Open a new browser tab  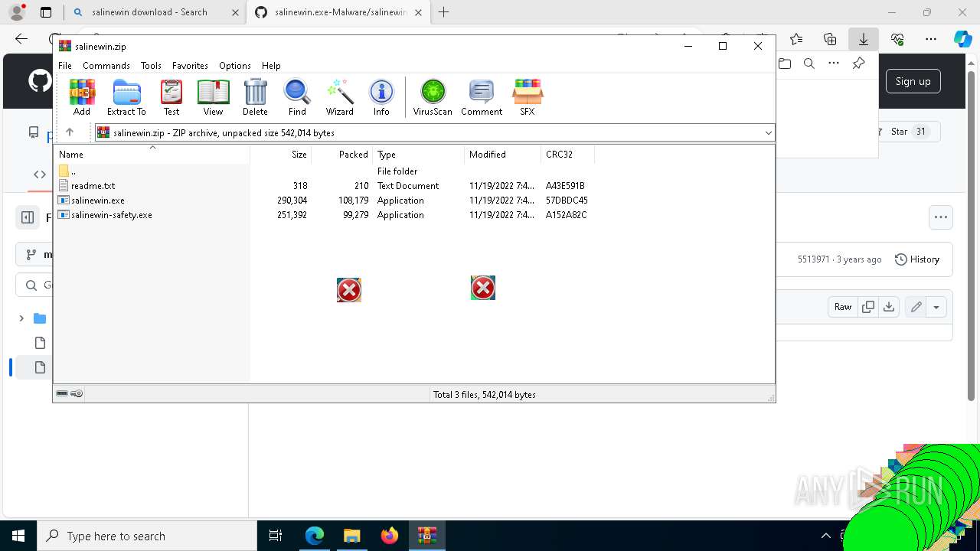(443, 12)
